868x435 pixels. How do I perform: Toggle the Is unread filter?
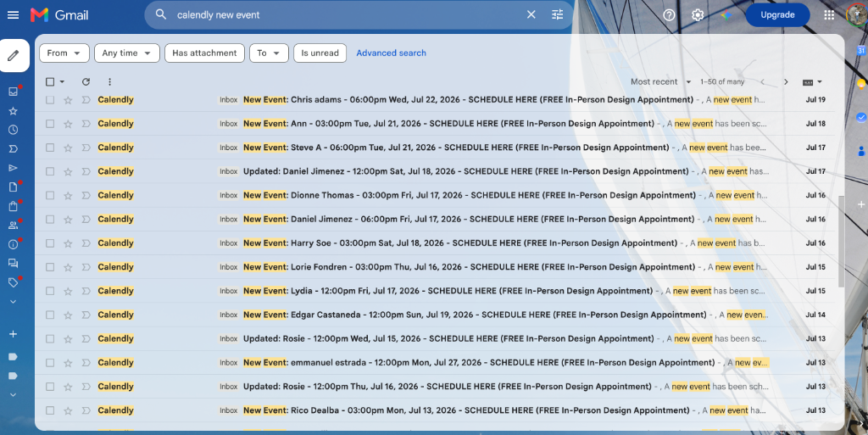[x=320, y=53]
